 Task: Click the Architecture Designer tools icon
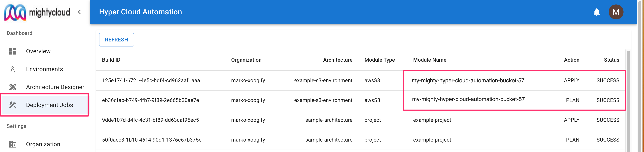point(12,87)
